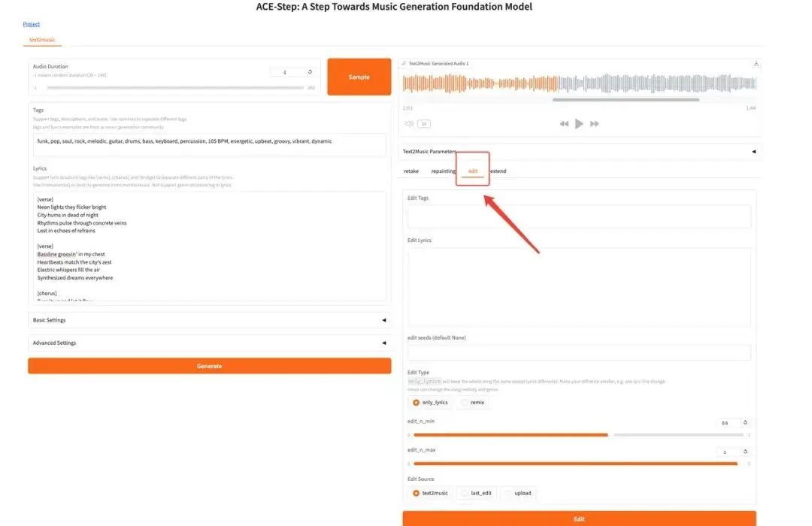The image size is (812, 526).
Task: Click the orange Edit button
Action: click(x=579, y=518)
